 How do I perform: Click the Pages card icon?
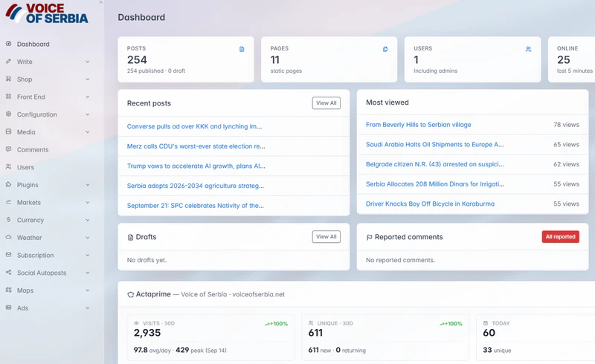coord(385,49)
